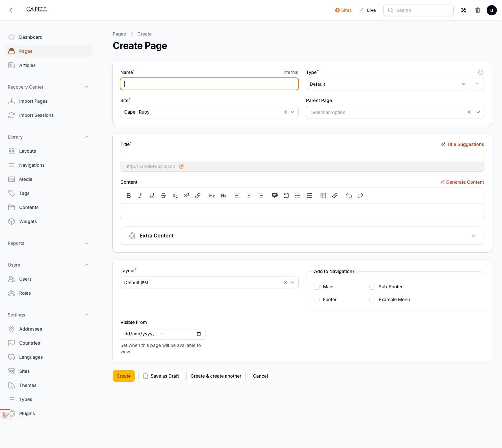
Task: Open trash icon in top bar
Action: 478,10
